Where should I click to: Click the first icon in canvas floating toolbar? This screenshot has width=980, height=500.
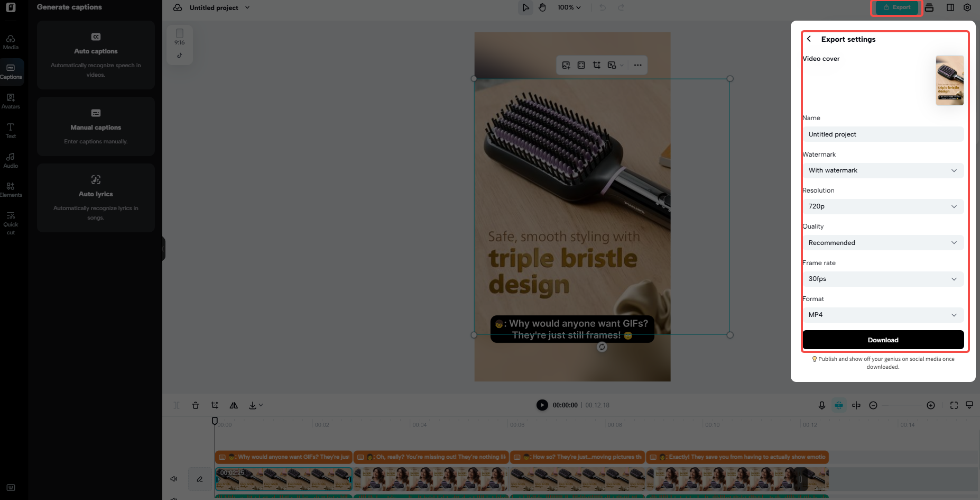[x=566, y=65]
